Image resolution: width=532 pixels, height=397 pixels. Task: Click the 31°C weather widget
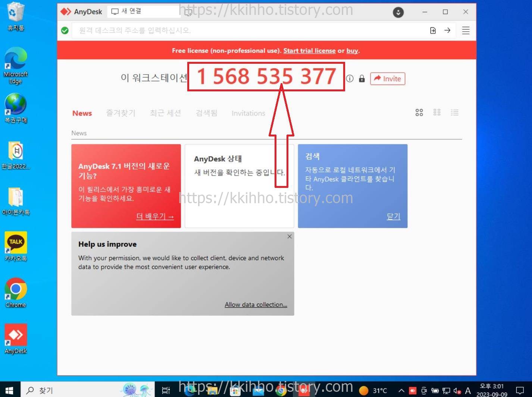click(373, 390)
